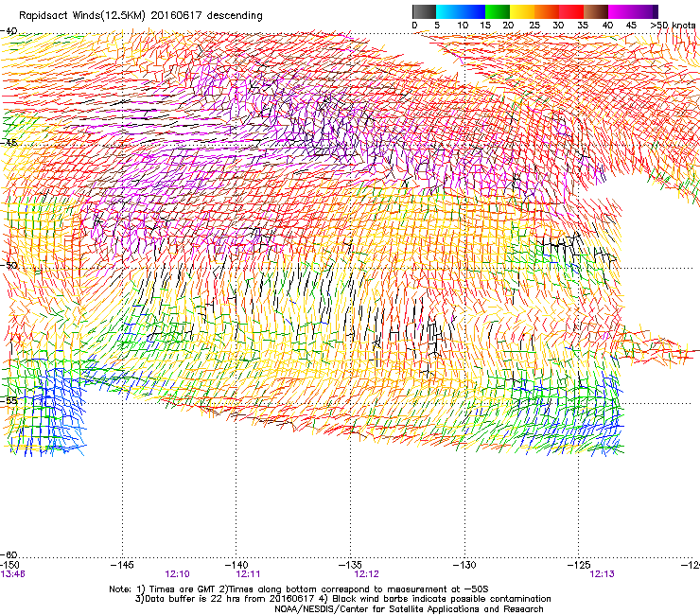
Task: Click legend tick label 40
Action: click(x=607, y=26)
